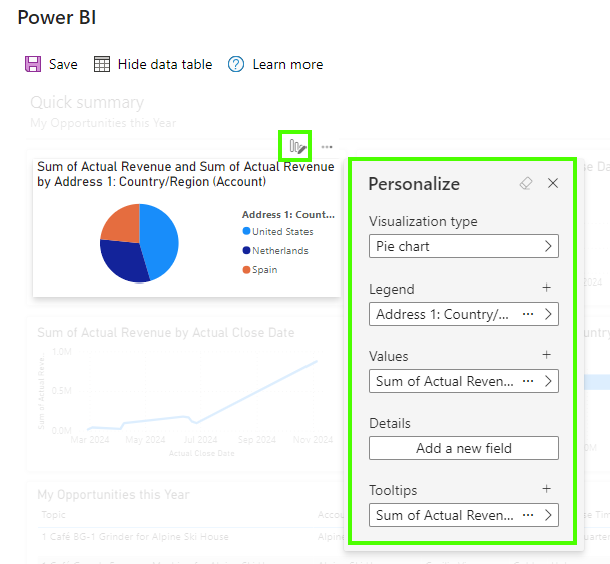610x564 pixels.
Task: Click the eraser reset icon in Personalize
Action: 526,184
